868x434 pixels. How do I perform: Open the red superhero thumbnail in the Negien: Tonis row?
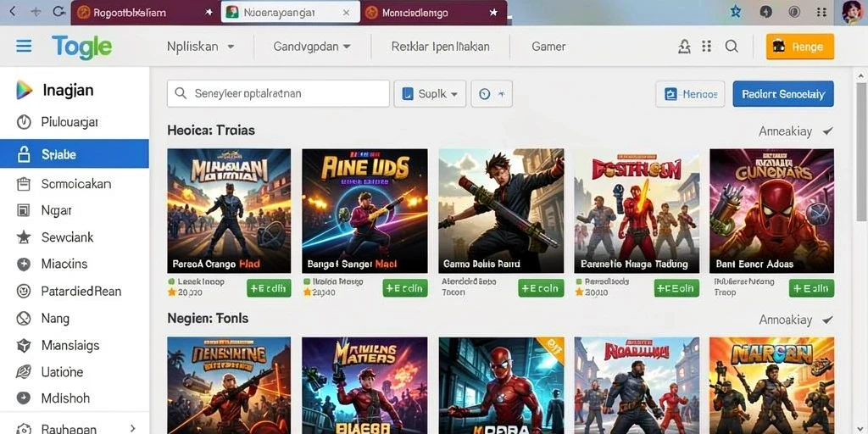pyautogui.click(x=501, y=386)
